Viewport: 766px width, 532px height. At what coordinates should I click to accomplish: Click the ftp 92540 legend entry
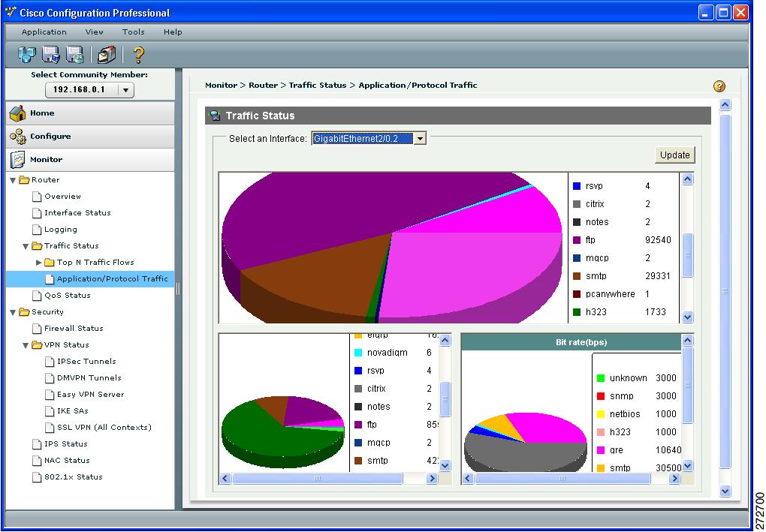click(622, 240)
